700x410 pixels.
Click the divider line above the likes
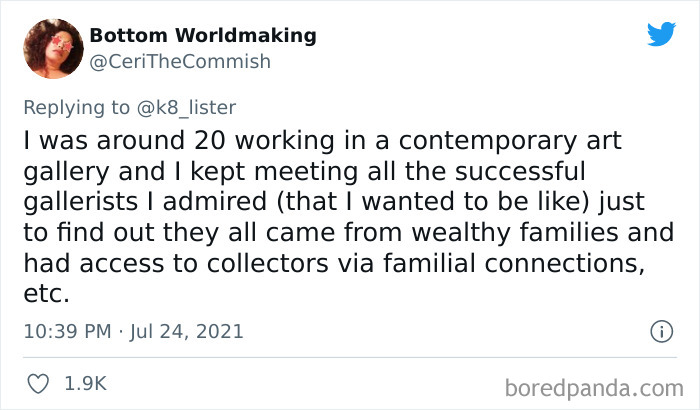pos(350,357)
